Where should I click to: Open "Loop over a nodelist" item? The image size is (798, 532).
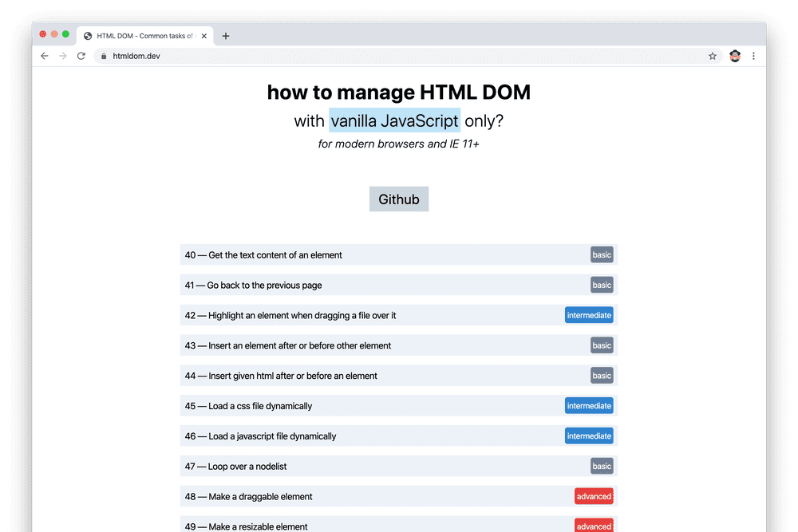click(247, 467)
